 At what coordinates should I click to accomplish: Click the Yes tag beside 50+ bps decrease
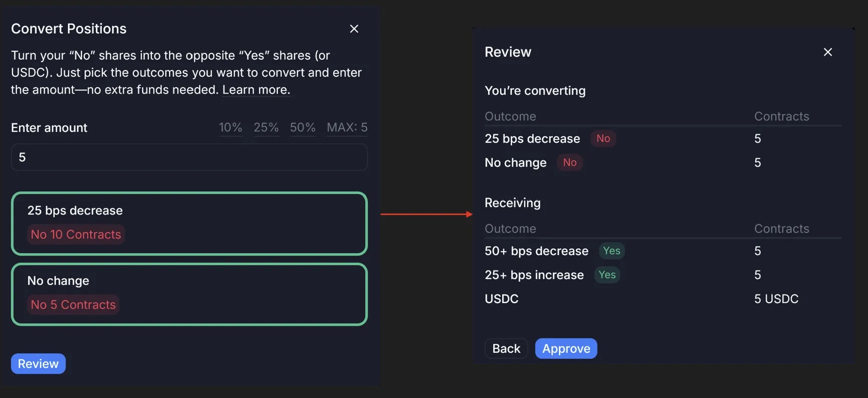pyautogui.click(x=612, y=251)
